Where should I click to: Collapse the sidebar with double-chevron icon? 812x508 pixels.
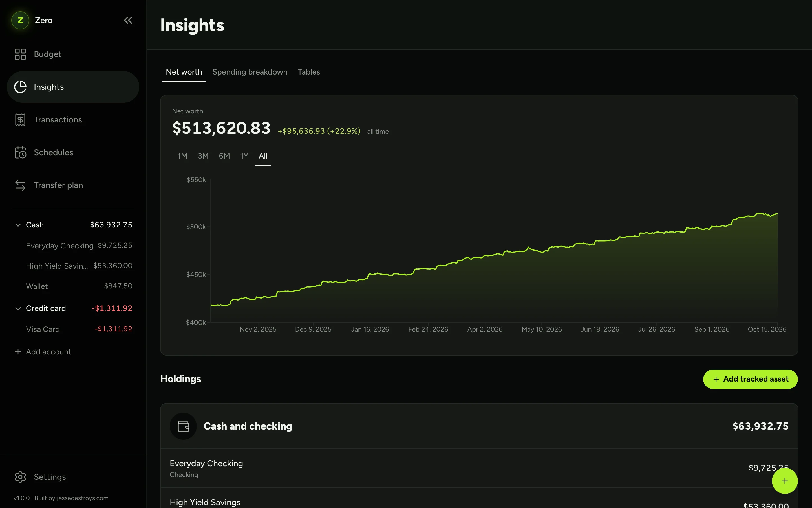[x=128, y=20]
